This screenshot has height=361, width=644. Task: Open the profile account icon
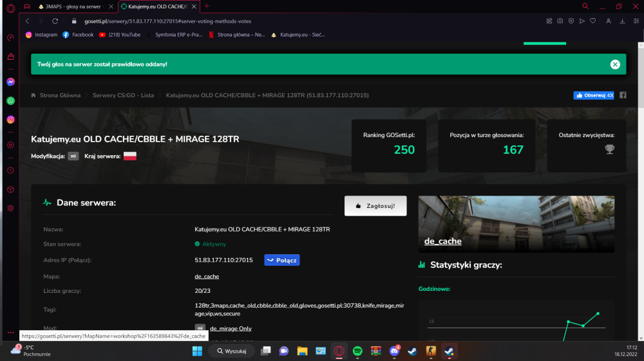609,21
